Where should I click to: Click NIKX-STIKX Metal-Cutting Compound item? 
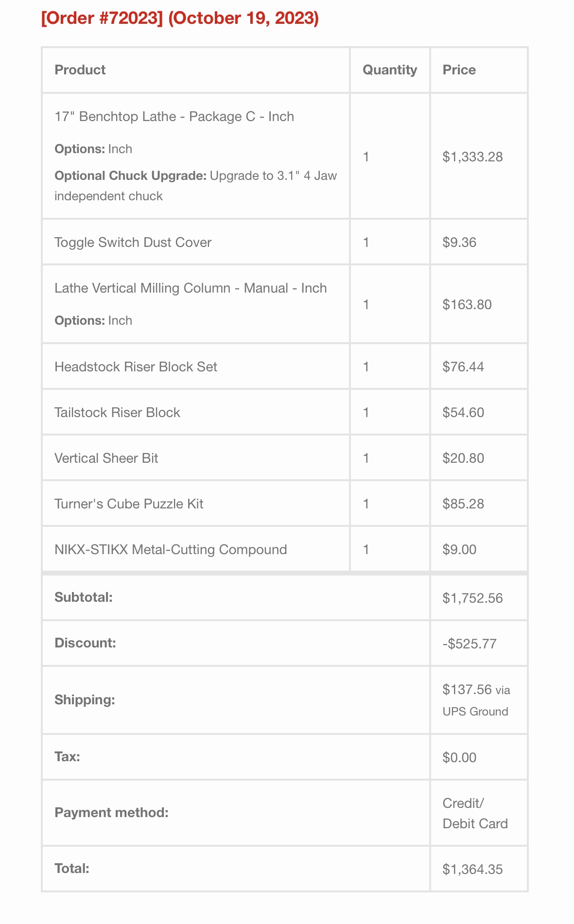(x=171, y=549)
